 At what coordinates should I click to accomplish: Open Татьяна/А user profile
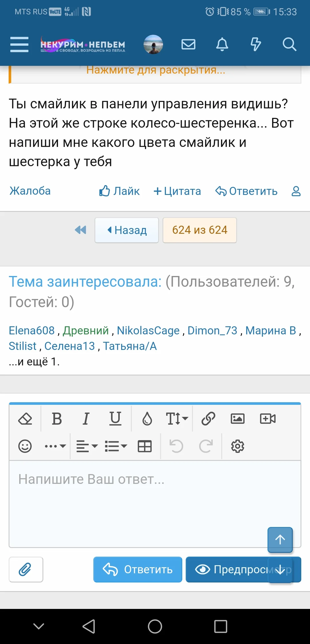click(130, 346)
